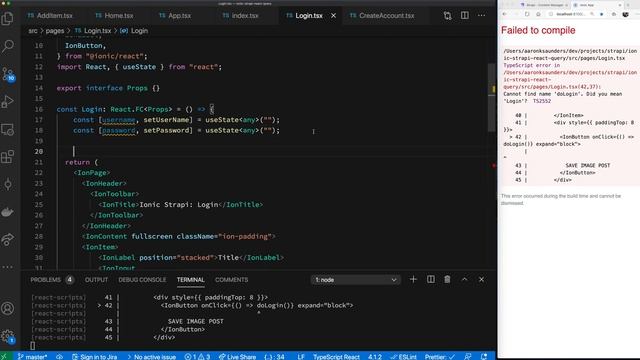The width and height of the screenshot is (640, 360).
Task: Click 'No active issue' in status bar
Action: tap(151, 356)
